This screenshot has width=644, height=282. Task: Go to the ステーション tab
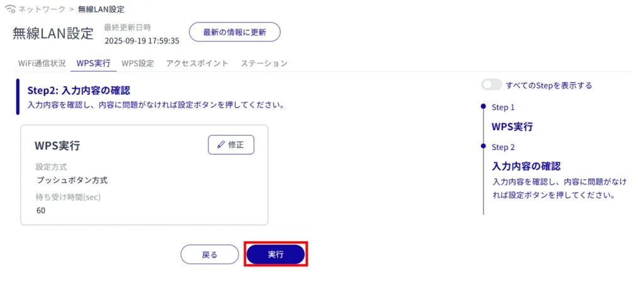[x=264, y=63]
